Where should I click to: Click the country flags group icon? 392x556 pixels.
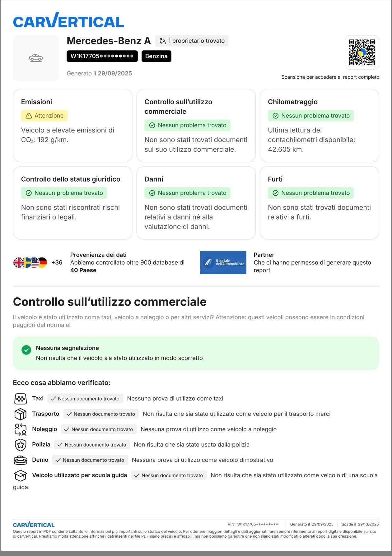point(30,262)
